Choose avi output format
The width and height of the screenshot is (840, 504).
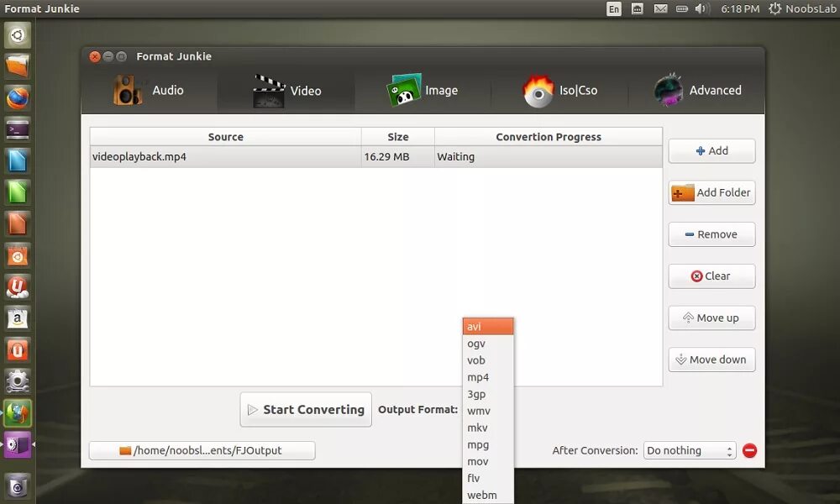tap(488, 326)
